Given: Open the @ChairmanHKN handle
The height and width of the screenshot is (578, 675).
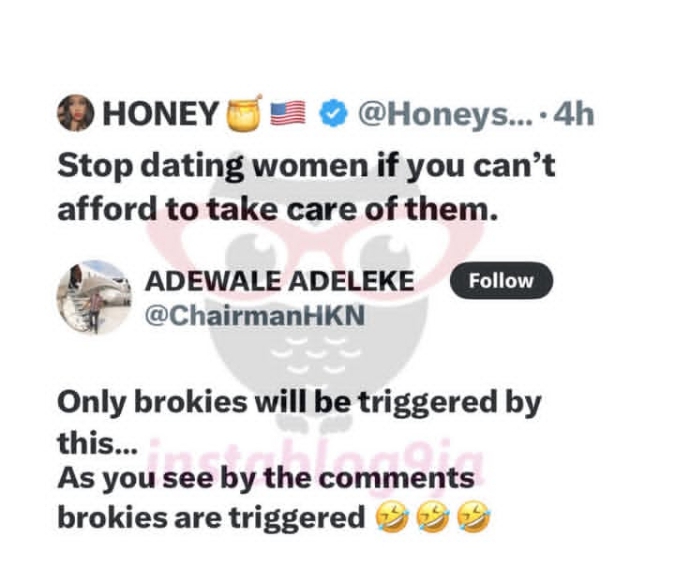Looking at the screenshot, I should click(255, 315).
